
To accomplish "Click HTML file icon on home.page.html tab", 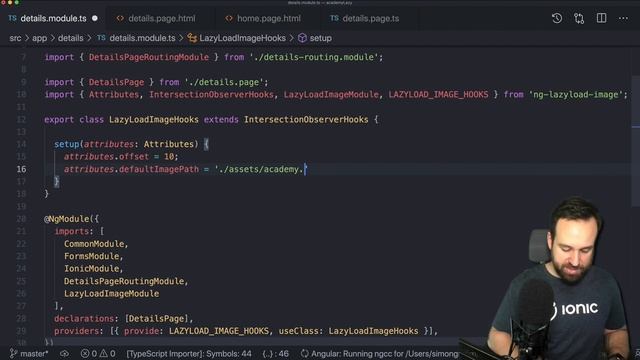I will click(229, 18).
